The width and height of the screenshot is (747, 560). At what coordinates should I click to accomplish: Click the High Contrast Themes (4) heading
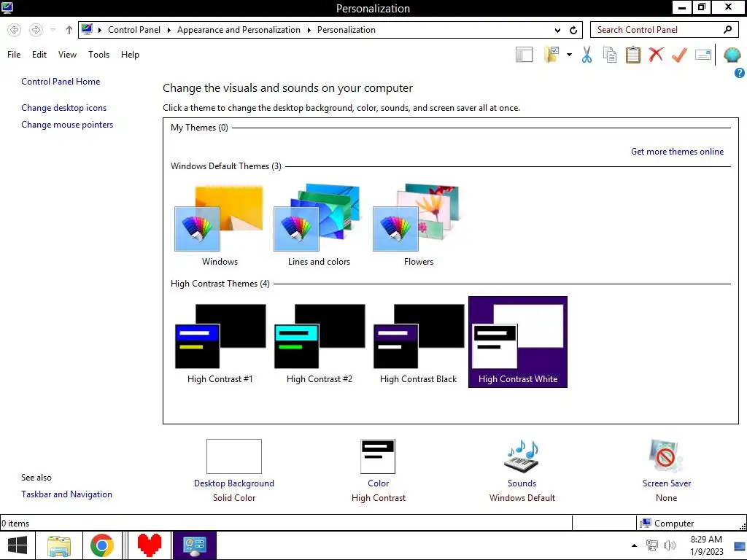220,284
